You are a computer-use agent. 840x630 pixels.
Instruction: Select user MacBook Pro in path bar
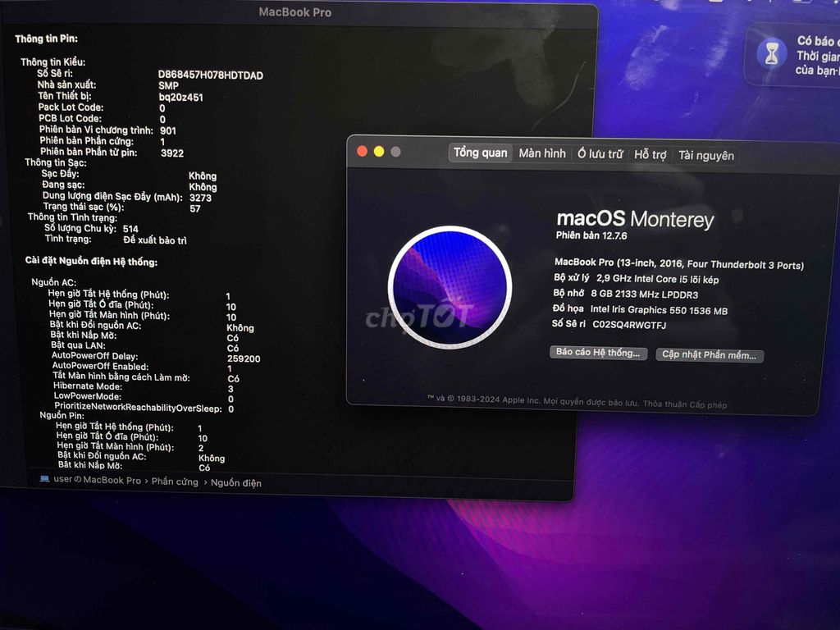pyautogui.click(x=97, y=479)
